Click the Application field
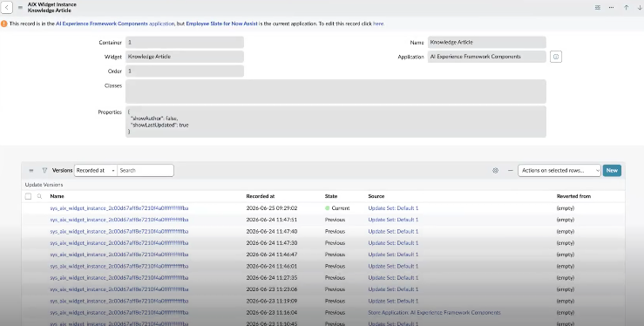The width and height of the screenshot is (644, 326). pos(486,57)
